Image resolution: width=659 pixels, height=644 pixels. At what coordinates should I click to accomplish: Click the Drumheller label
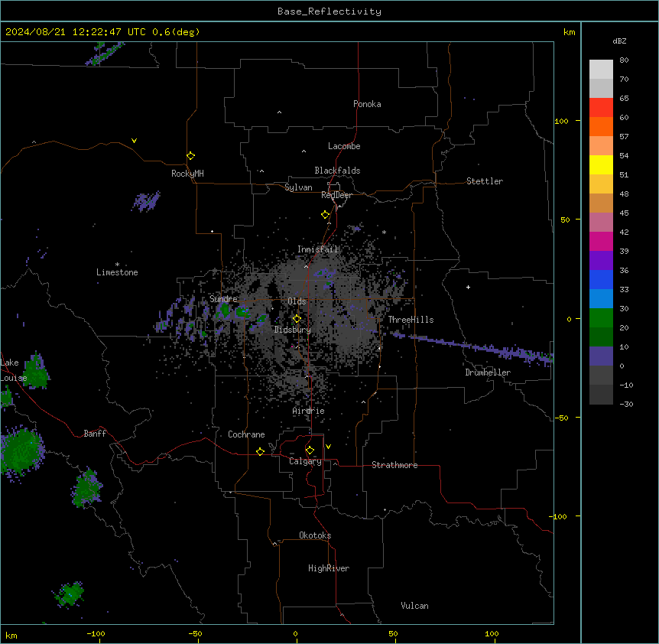[488, 372]
